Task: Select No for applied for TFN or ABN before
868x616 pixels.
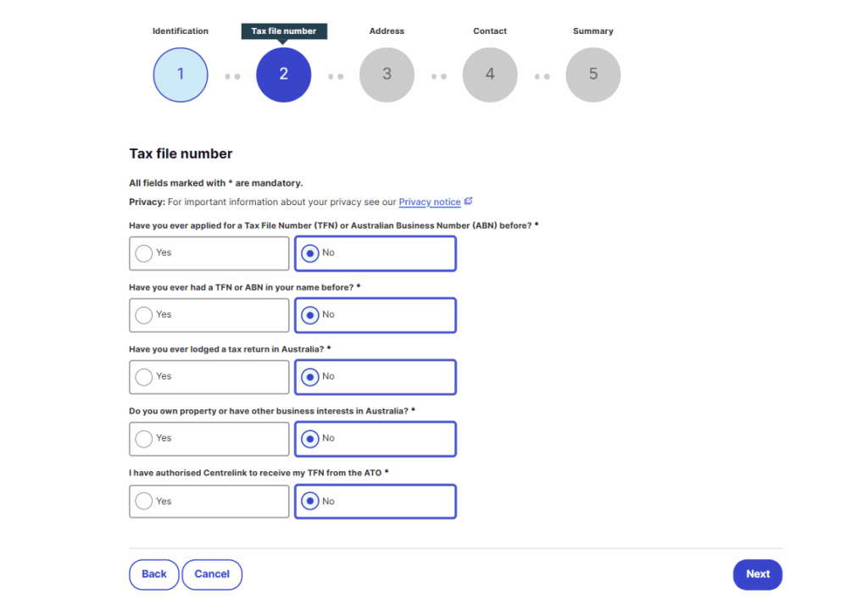Action: pos(310,253)
